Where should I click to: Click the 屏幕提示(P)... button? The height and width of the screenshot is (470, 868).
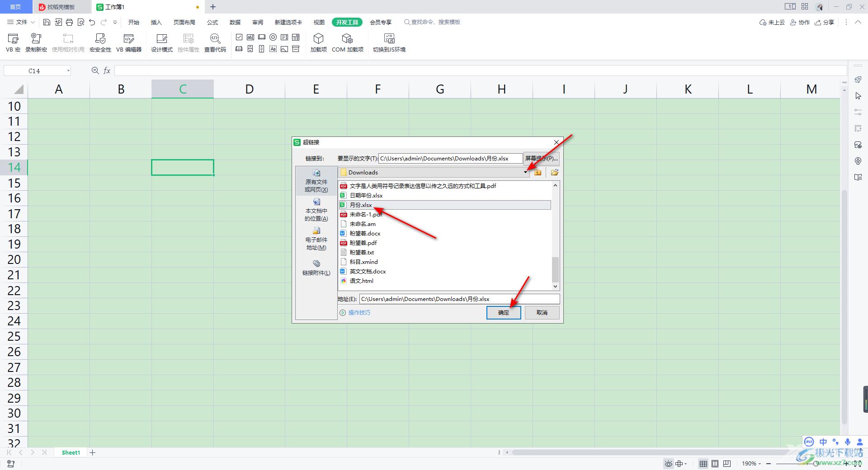click(x=542, y=159)
